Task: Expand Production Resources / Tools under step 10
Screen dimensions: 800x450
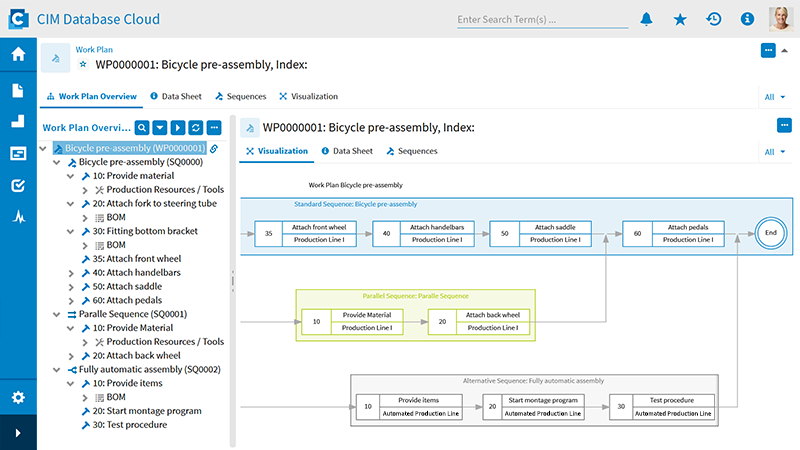Action: click(x=86, y=190)
